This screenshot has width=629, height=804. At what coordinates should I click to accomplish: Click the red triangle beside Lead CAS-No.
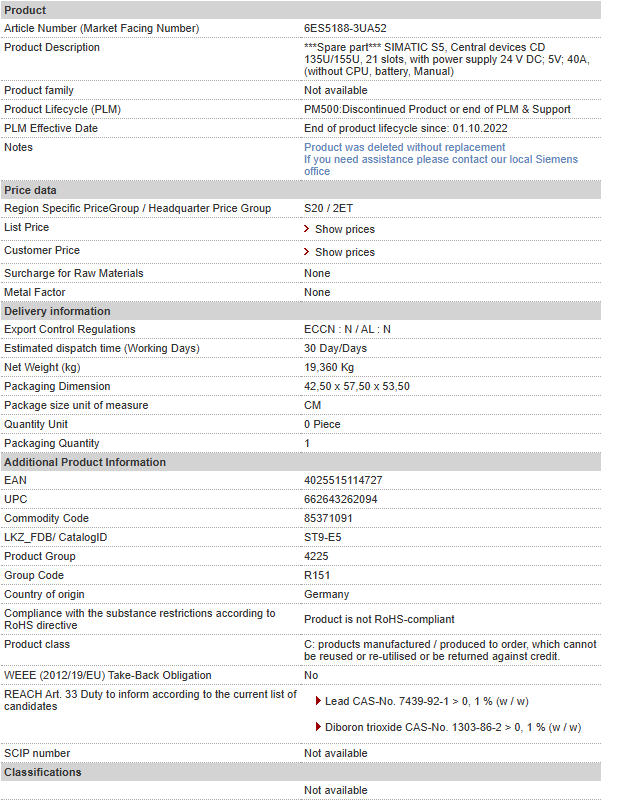[x=318, y=701]
